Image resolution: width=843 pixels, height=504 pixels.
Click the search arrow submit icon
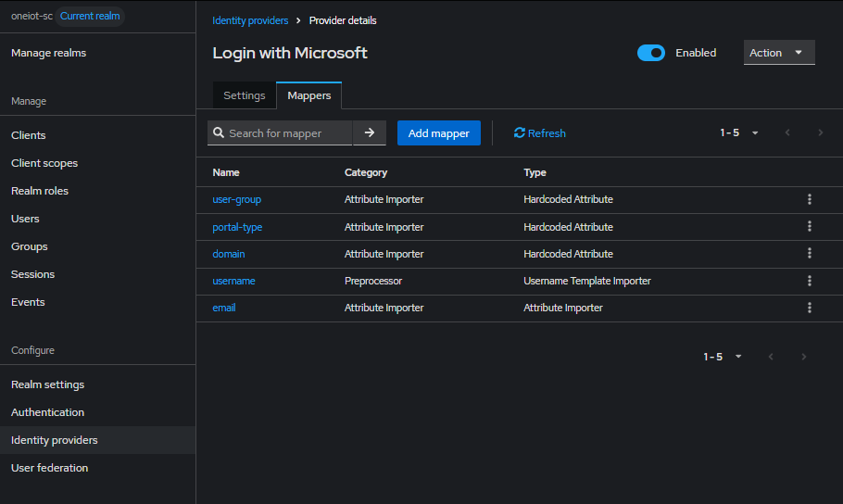[x=370, y=132]
